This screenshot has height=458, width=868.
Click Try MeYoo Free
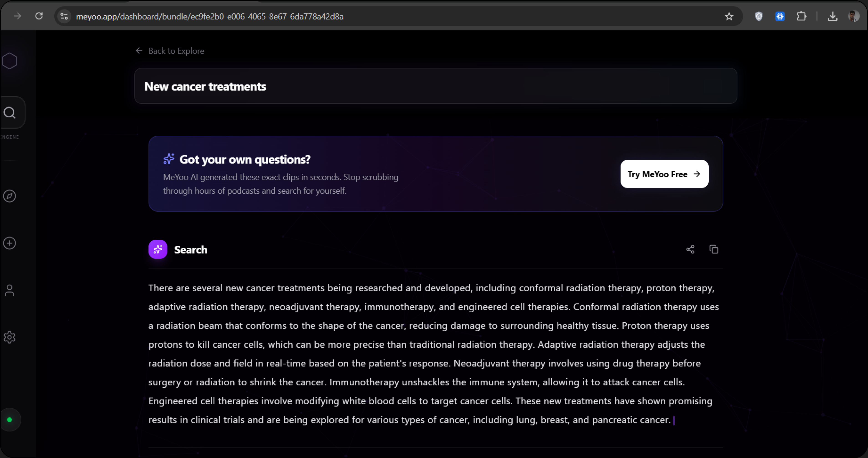664,174
